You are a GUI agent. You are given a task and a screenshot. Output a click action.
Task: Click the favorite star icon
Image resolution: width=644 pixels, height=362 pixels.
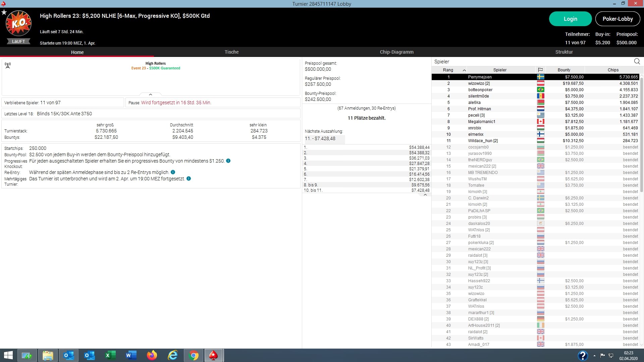point(4,12)
